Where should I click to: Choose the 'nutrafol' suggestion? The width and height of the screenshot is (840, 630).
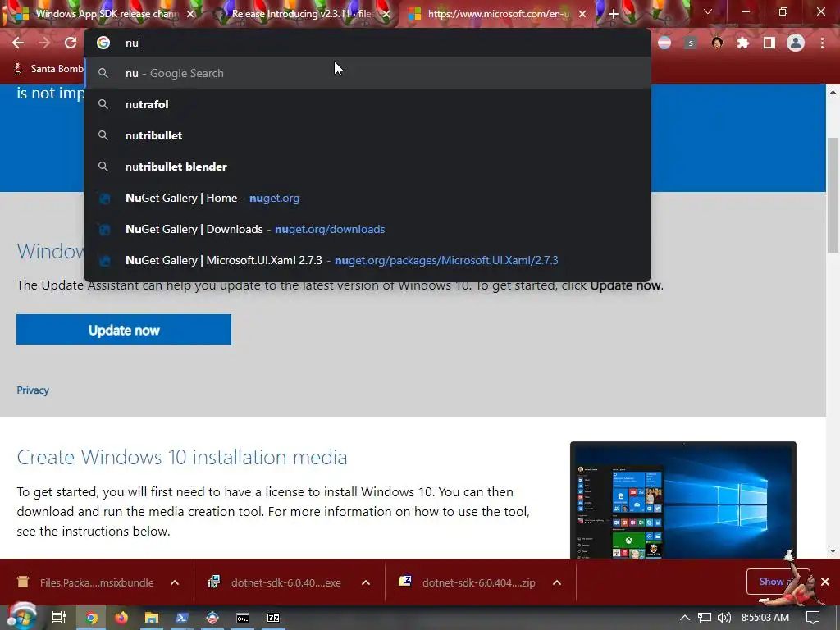(x=367, y=104)
